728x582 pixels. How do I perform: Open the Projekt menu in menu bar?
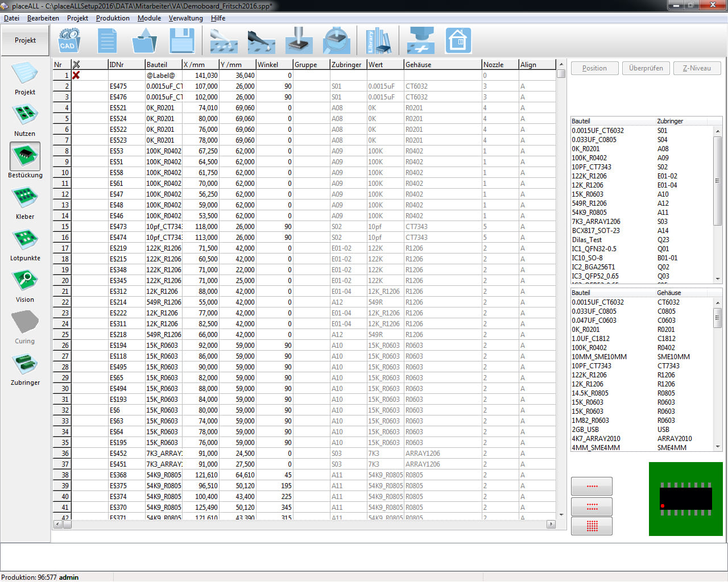(x=77, y=18)
